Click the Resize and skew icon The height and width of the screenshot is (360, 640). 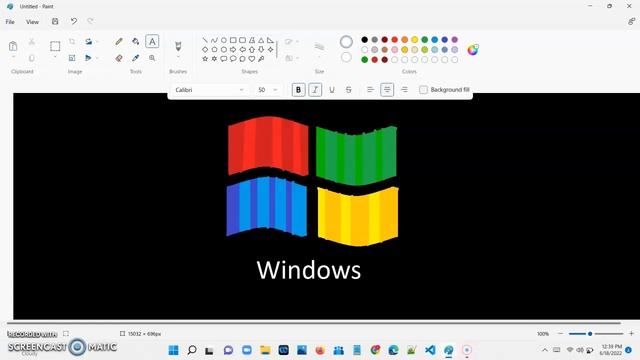pyautogui.click(x=72, y=58)
